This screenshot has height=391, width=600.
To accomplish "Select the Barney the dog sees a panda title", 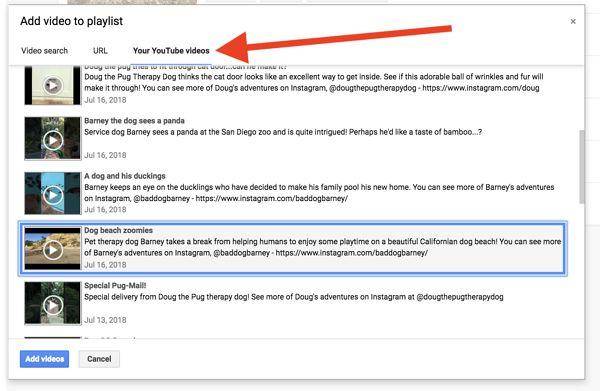I will [x=134, y=121].
